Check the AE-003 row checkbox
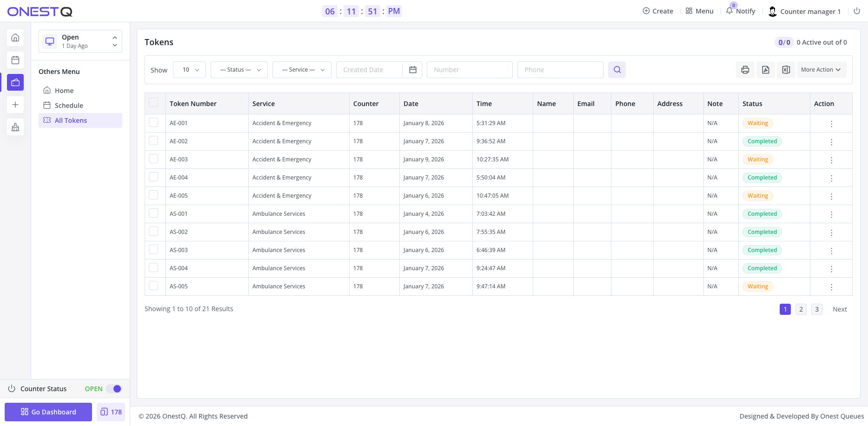The height and width of the screenshot is (426, 868). (153, 159)
